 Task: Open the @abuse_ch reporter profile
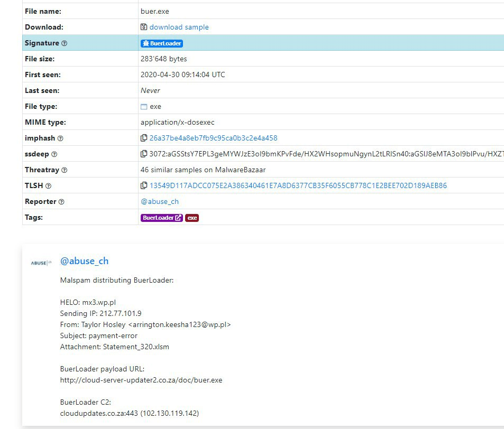[160, 201]
